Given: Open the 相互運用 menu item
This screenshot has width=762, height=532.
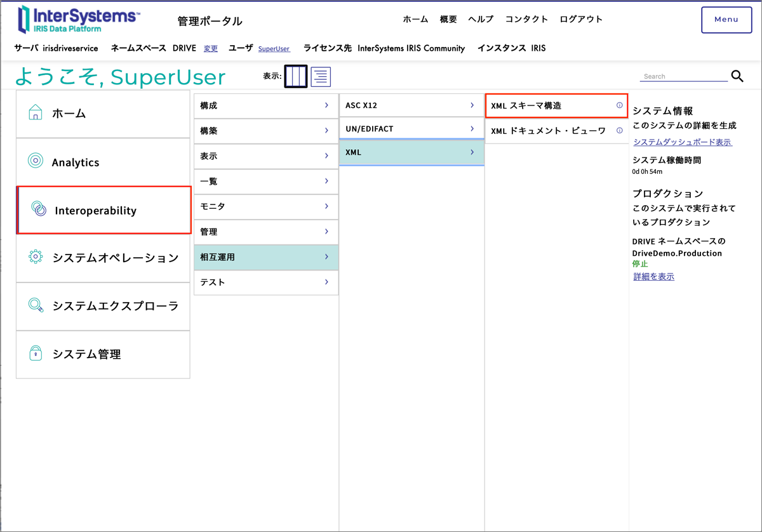Looking at the screenshot, I should [266, 257].
